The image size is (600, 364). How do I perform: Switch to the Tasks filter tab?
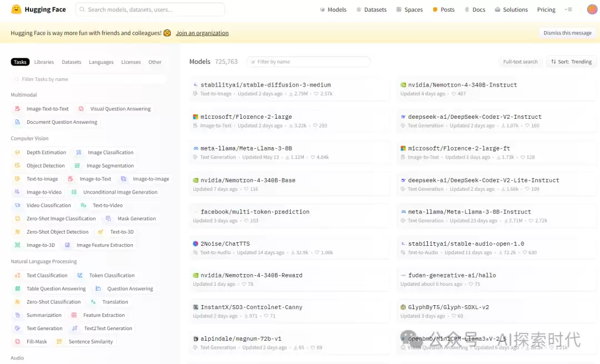pyautogui.click(x=21, y=62)
